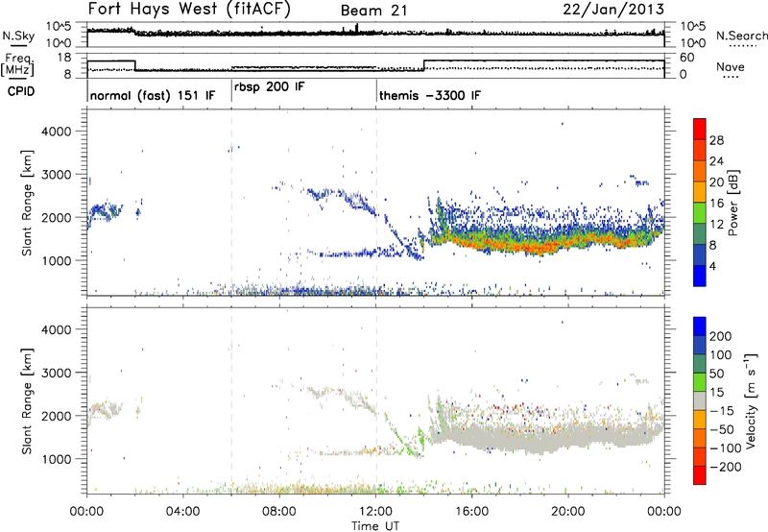The height and width of the screenshot is (532, 768).
Task: Click the gray ground scatter band at 18:00 in velocity panel
Action: [x=520, y=438]
